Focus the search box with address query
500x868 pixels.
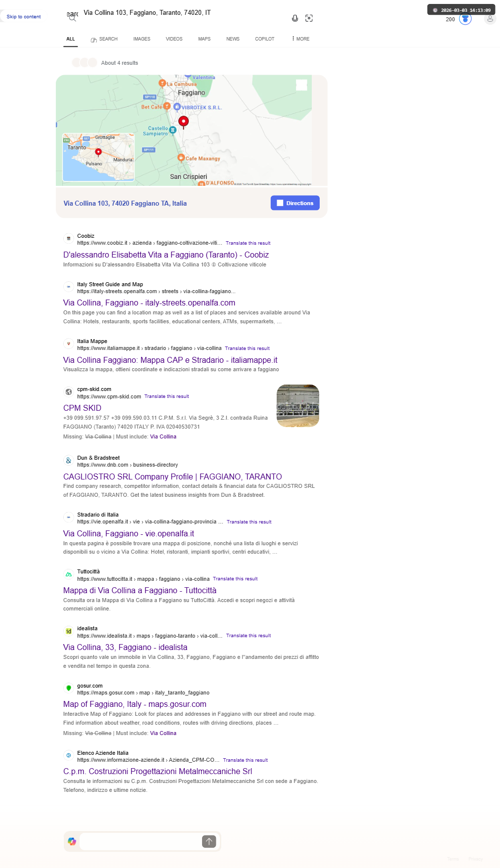(x=183, y=13)
